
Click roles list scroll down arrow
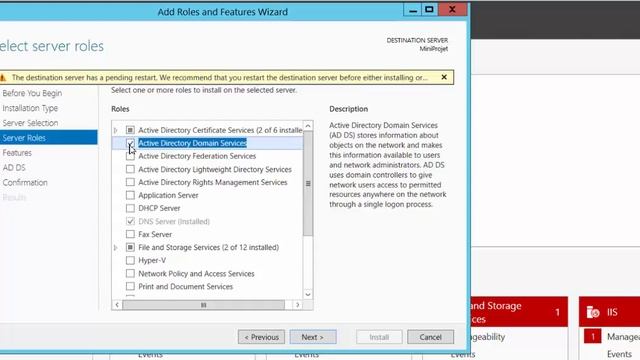[x=308, y=294]
